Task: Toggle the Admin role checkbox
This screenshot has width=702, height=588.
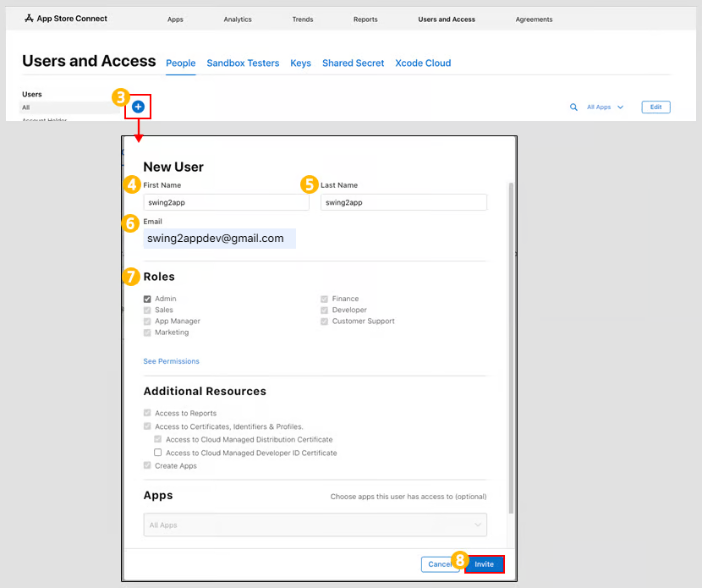Action: (x=148, y=299)
